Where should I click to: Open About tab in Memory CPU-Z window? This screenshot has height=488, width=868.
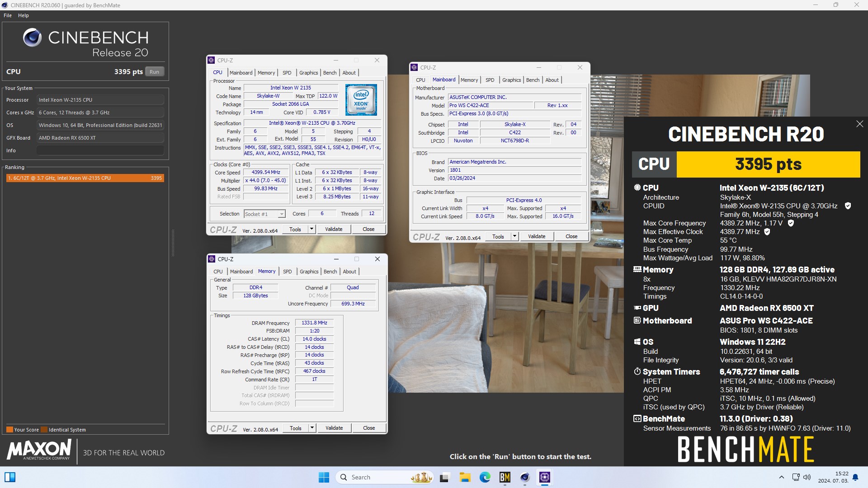(349, 272)
